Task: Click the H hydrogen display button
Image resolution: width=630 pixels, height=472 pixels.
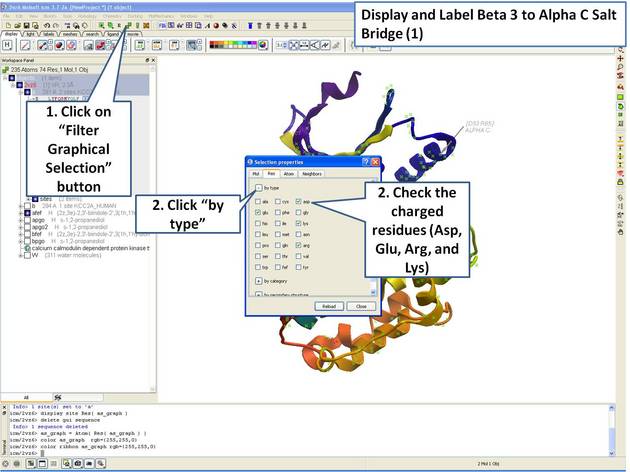Action: coord(7,45)
